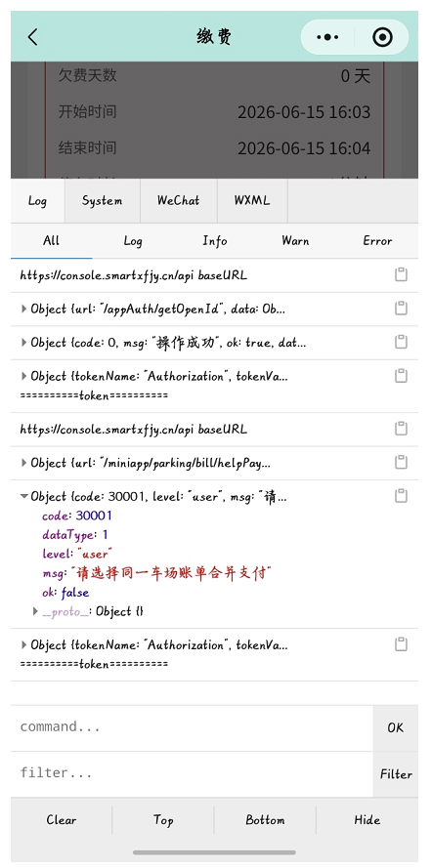Jump to Top of the log
This screenshot has height=868, width=432.
click(163, 820)
